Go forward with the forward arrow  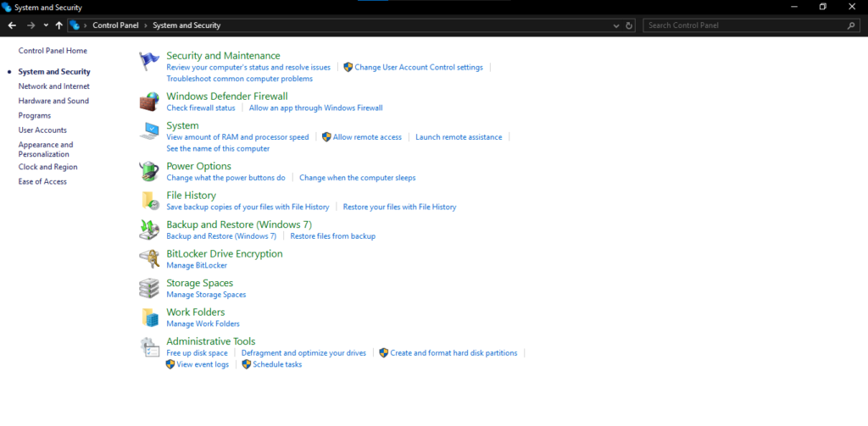[x=31, y=25]
